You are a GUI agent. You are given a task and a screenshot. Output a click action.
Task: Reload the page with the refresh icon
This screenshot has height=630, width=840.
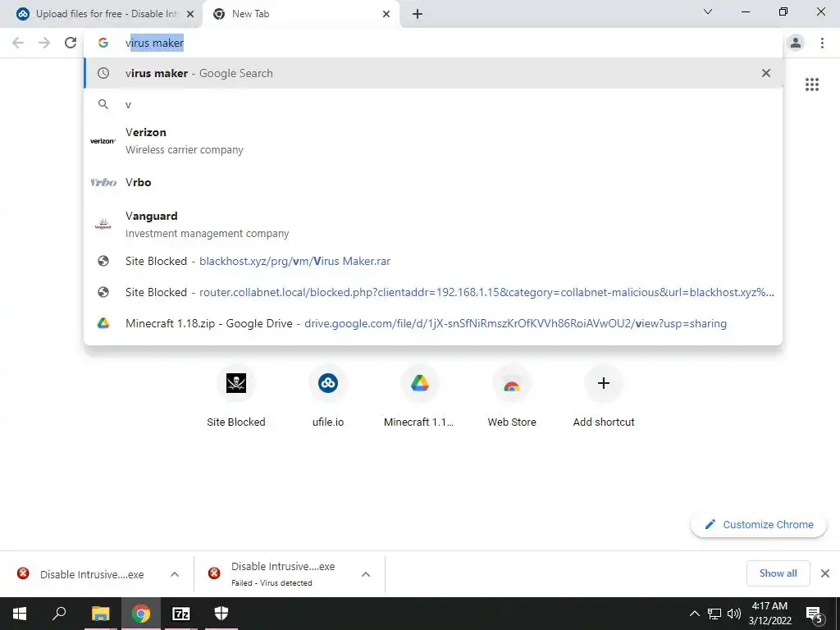(71, 43)
